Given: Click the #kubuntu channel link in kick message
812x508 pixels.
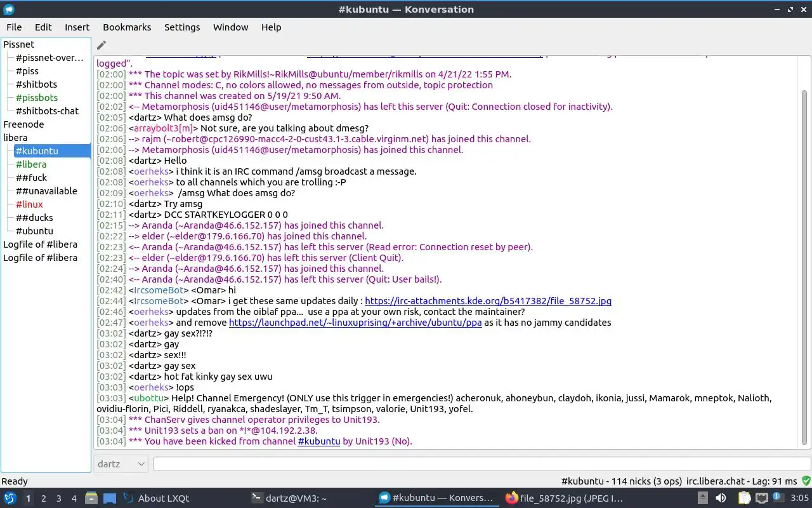Looking at the screenshot, I should click(x=319, y=441).
